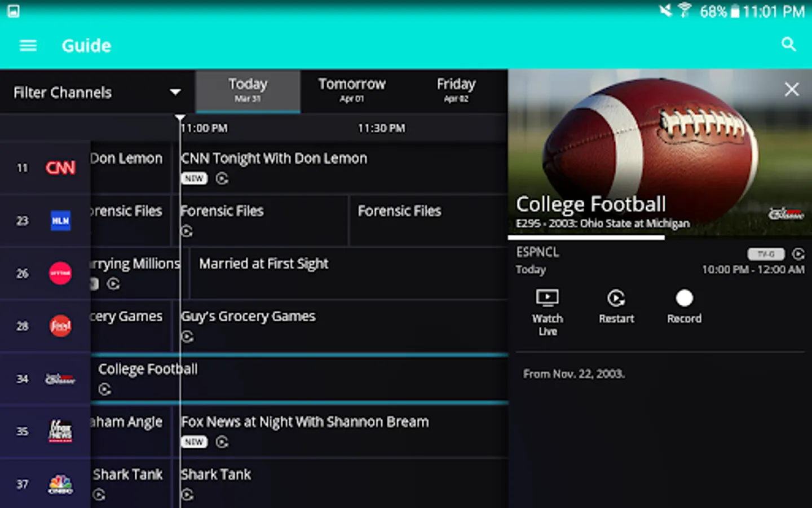
Task: Open the search magnifier icon
Action: (788, 44)
